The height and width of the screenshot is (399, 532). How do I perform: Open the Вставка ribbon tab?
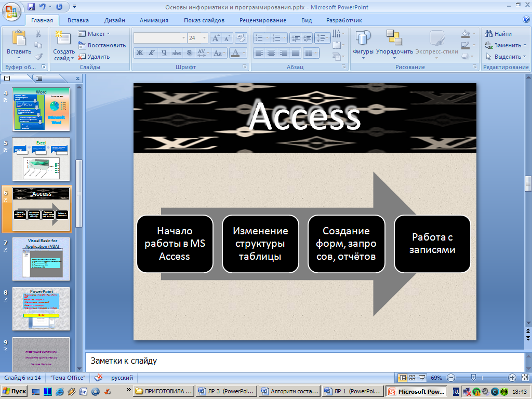point(78,20)
